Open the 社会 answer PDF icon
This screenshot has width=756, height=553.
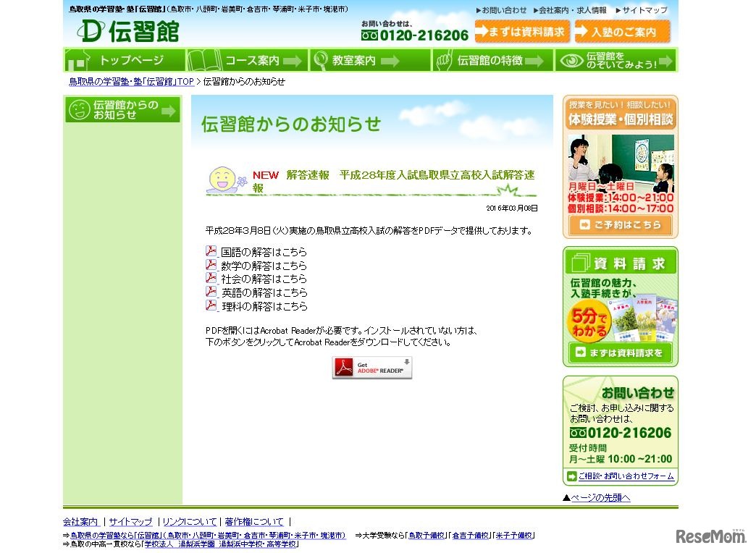211,279
